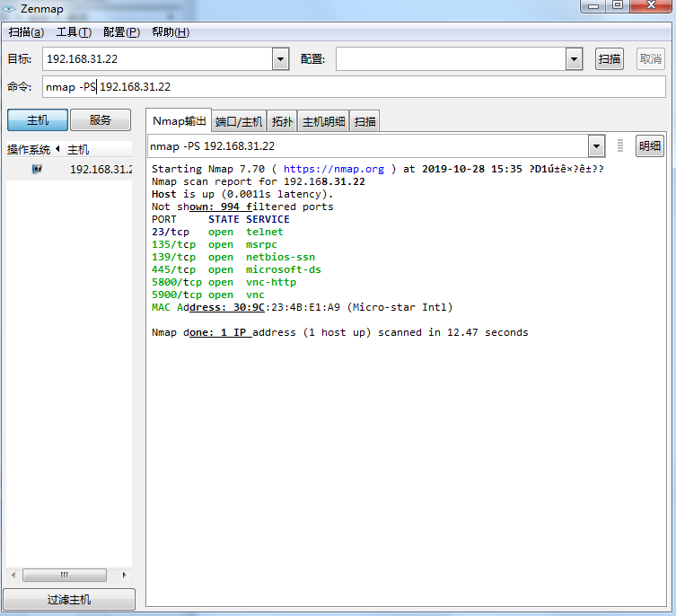This screenshot has height=616, width=676.
Task: Click the vnc-http service name
Action: coord(271,282)
